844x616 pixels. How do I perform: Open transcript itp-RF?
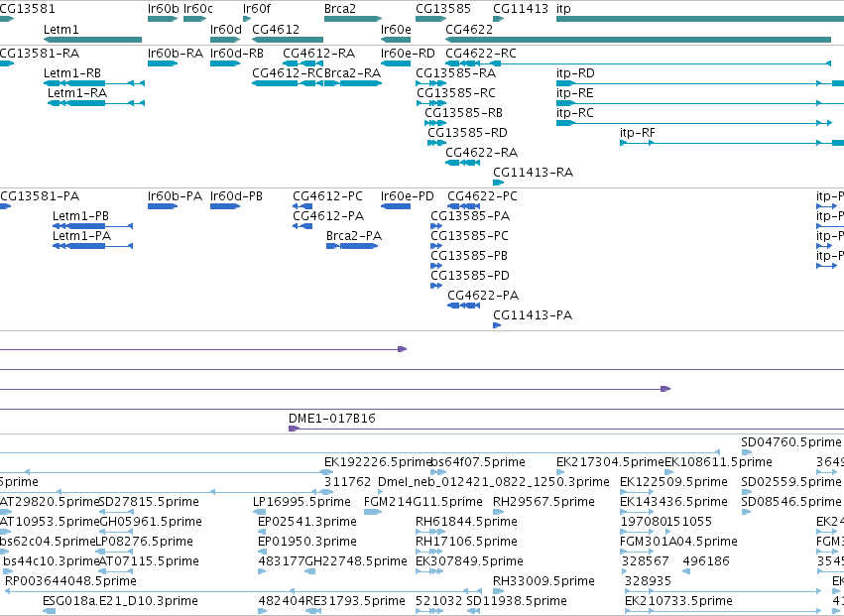(638, 133)
